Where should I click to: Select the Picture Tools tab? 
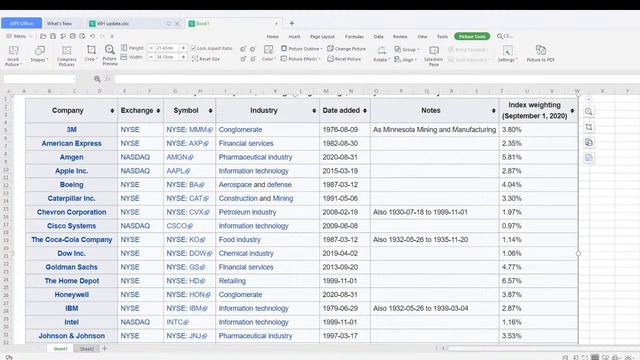click(472, 36)
